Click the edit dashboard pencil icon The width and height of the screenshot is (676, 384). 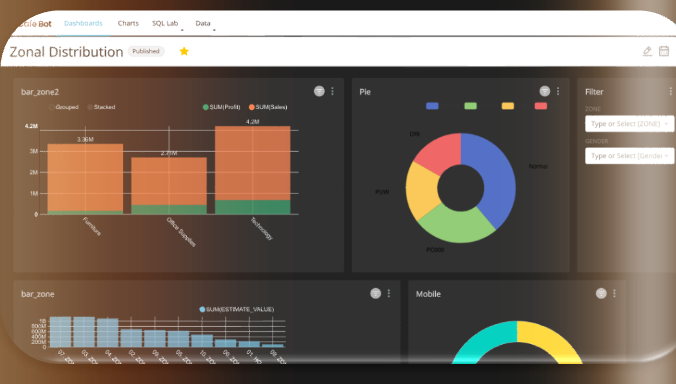point(647,51)
